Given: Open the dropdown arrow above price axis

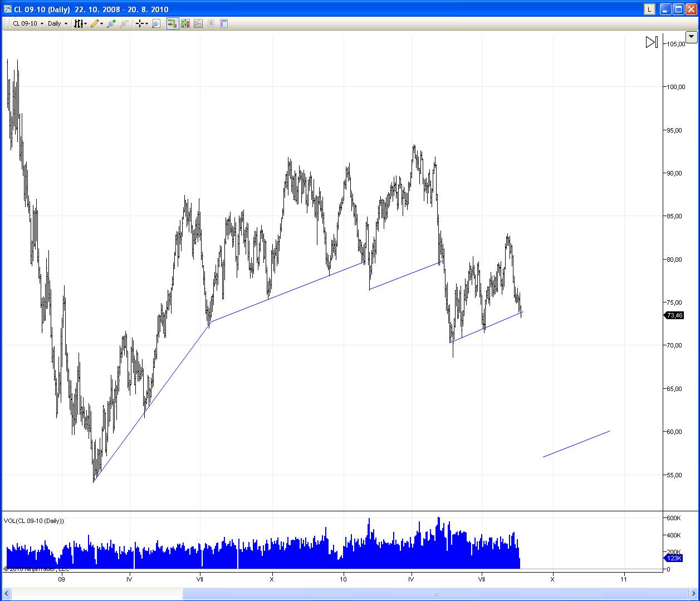Looking at the screenshot, I should 691,37.
